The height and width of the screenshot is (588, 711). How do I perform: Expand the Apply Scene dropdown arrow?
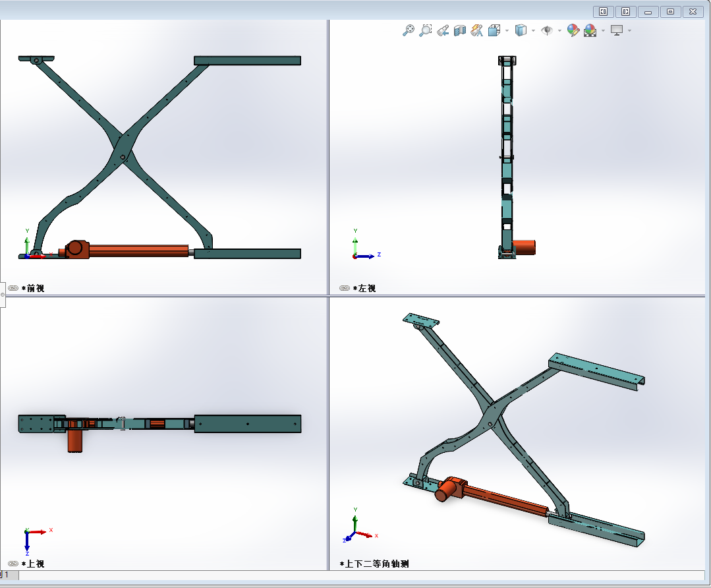click(x=603, y=30)
